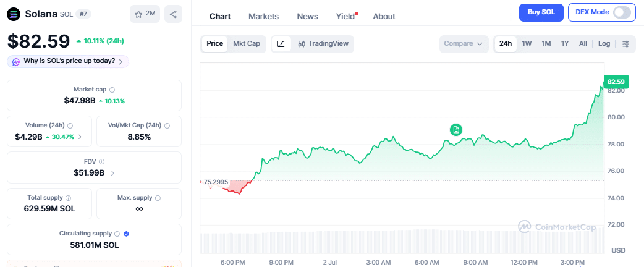
Task: Click the 629.59M SOL total supply value
Action: (49, 209)
